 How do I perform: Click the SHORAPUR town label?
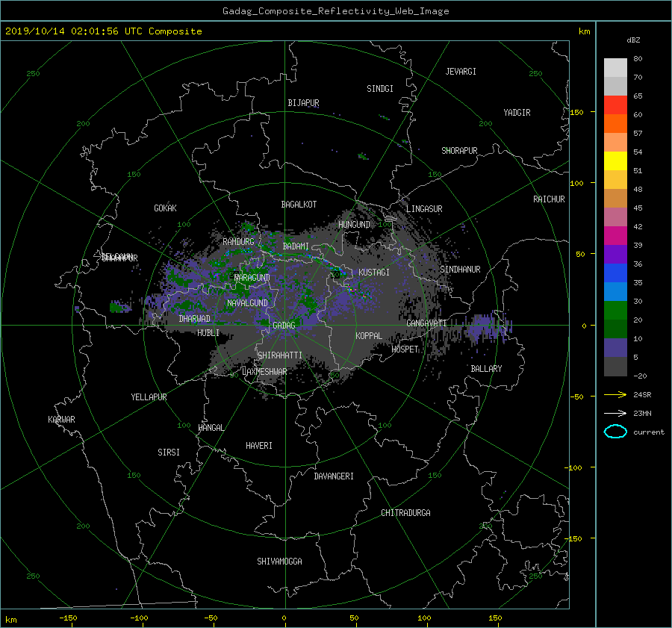coord(459,151)
